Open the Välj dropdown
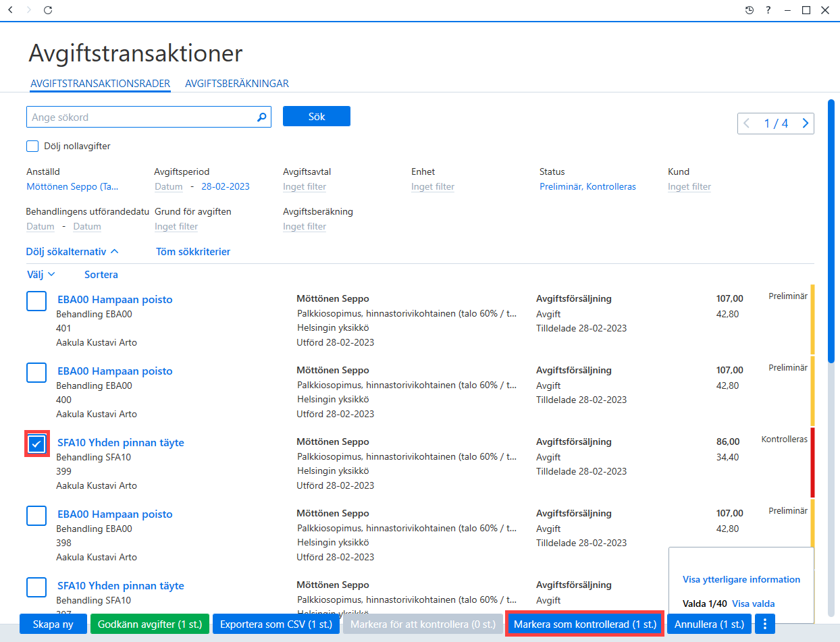Screen dimensions: 840x642 pos(41,275)
